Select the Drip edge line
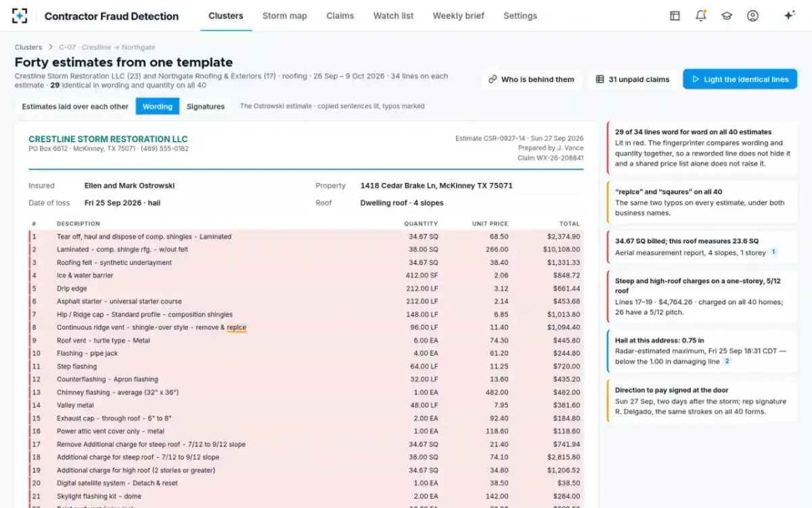This screenshot has width=812, height=508. [x=306, y=289]
